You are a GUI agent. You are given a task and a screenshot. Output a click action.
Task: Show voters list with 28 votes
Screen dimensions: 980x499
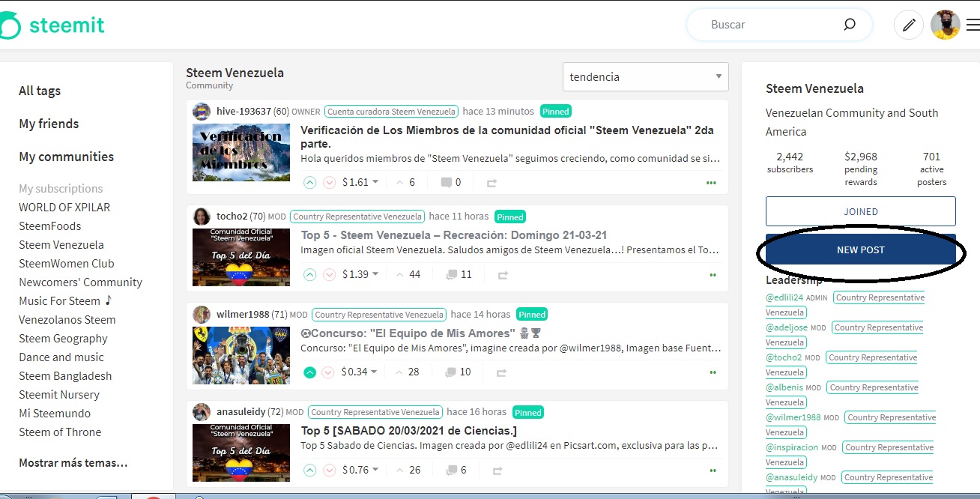[x=407, y=372]
